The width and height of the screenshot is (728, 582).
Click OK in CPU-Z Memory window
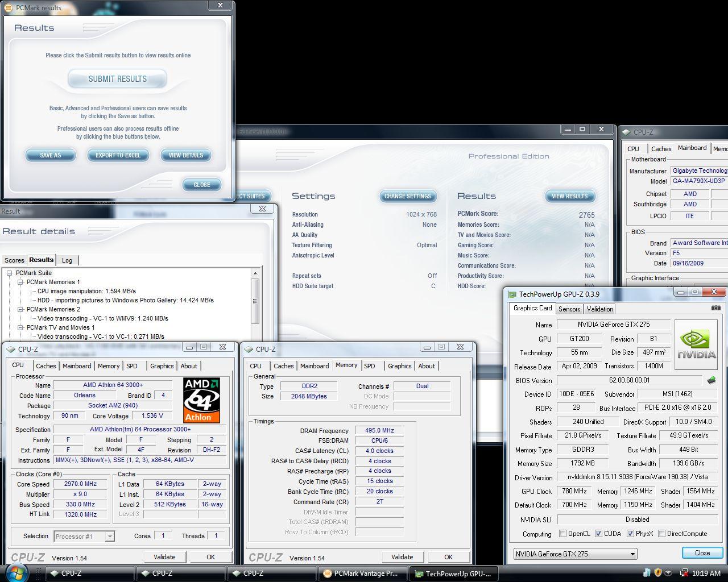(448, 557)
